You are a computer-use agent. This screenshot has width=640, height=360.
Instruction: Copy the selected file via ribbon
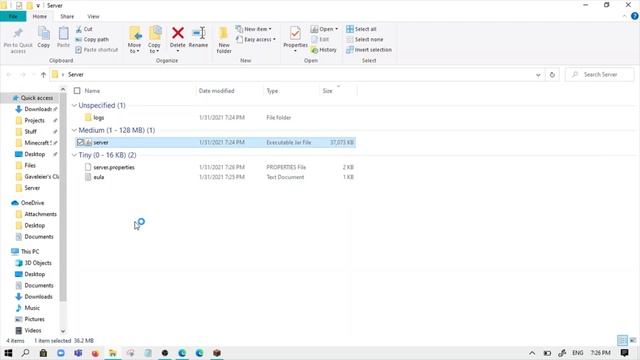[x=44, y=37]
